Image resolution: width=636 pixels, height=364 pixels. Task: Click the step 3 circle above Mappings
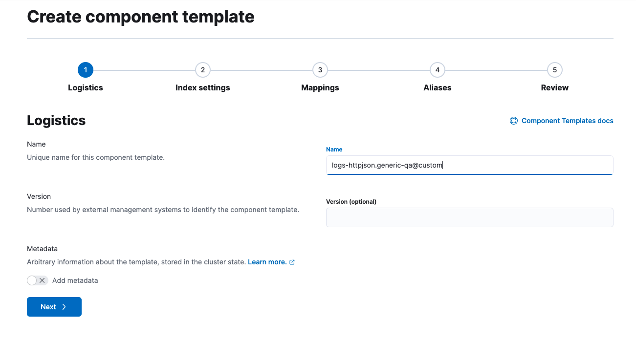[320, 70]
